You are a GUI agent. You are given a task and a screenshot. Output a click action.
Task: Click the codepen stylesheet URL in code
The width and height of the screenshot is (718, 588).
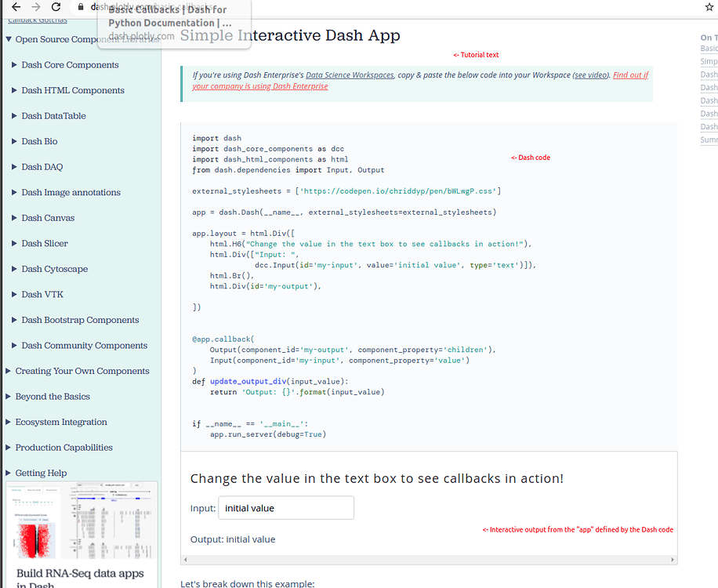[x=398, y=191]
